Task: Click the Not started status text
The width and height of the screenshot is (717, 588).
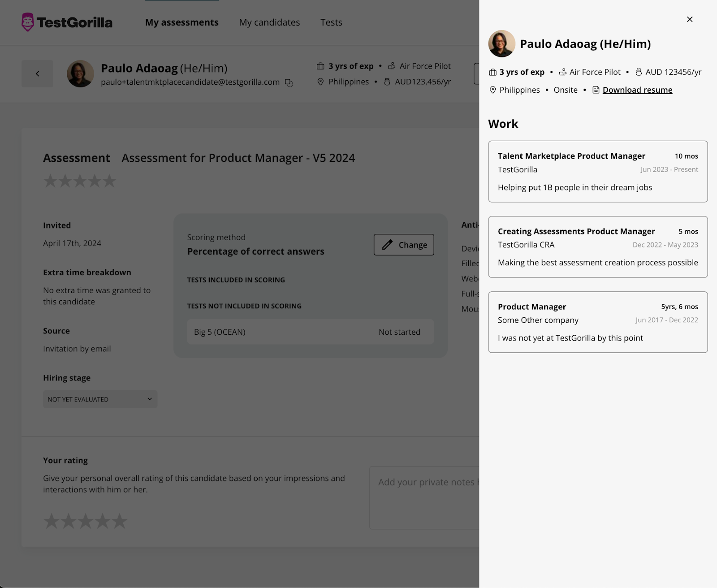Action: 399,332
